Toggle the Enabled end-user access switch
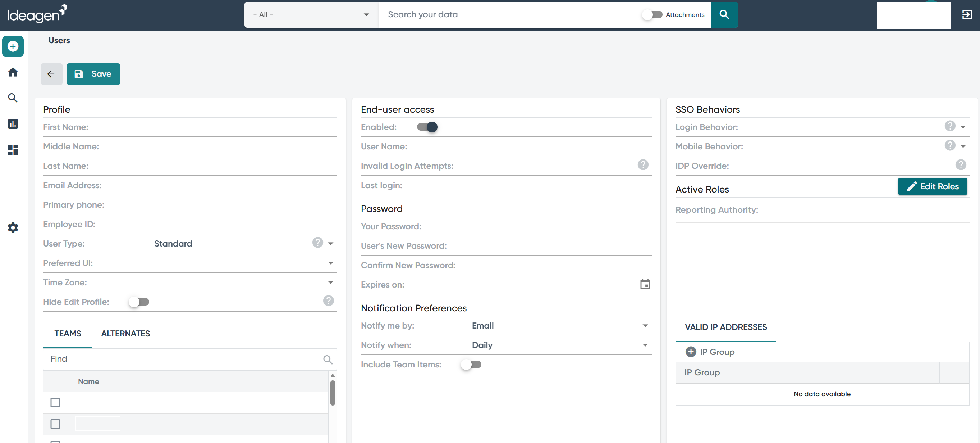The height and width of the screenshot is (443, 980). 427,127
